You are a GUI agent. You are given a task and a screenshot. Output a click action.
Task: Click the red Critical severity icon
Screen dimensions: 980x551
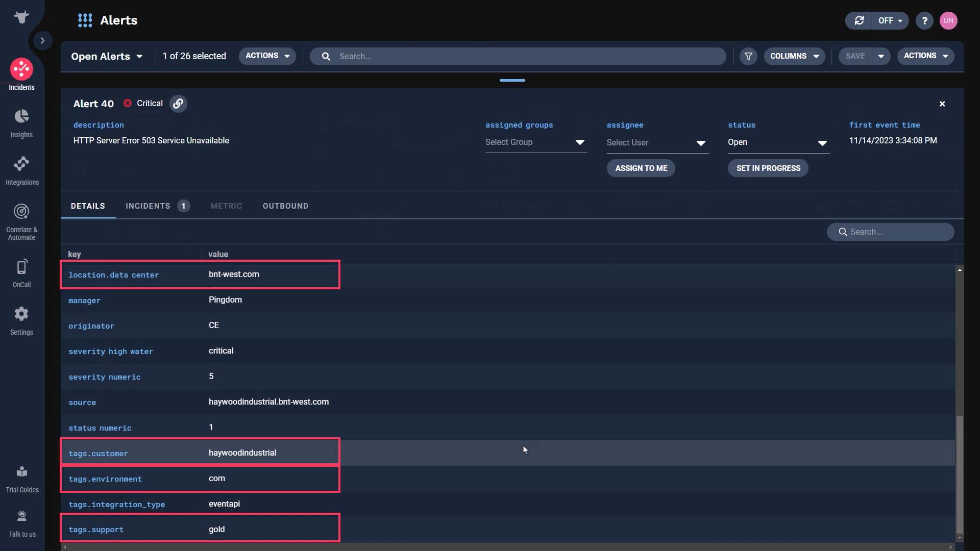click(128, 103)
